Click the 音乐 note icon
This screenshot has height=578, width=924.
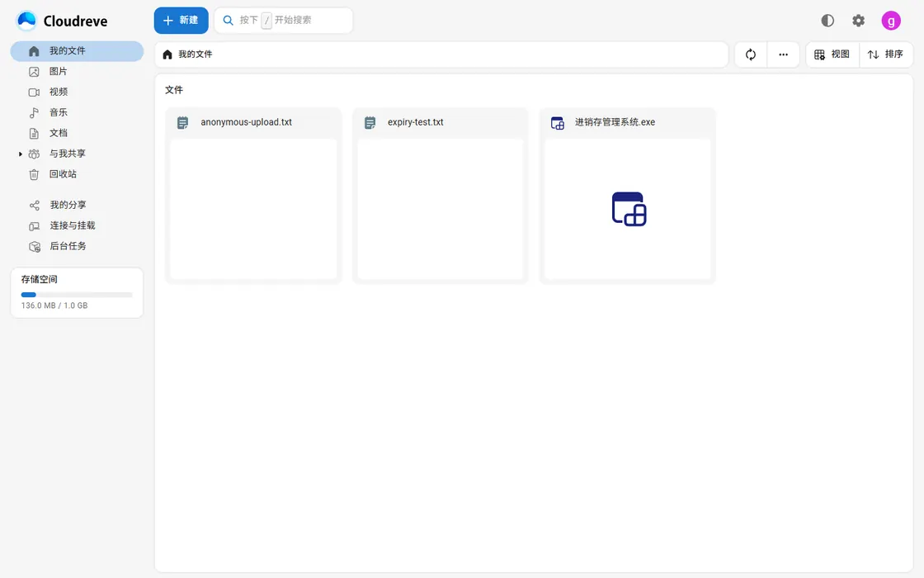pyautogui.click(x=34, y=112)
